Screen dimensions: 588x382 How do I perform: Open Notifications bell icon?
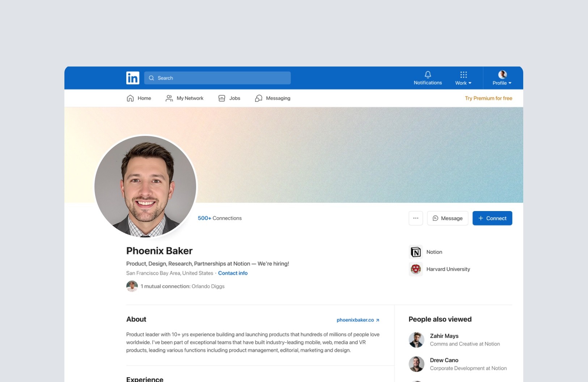point(428,74)
